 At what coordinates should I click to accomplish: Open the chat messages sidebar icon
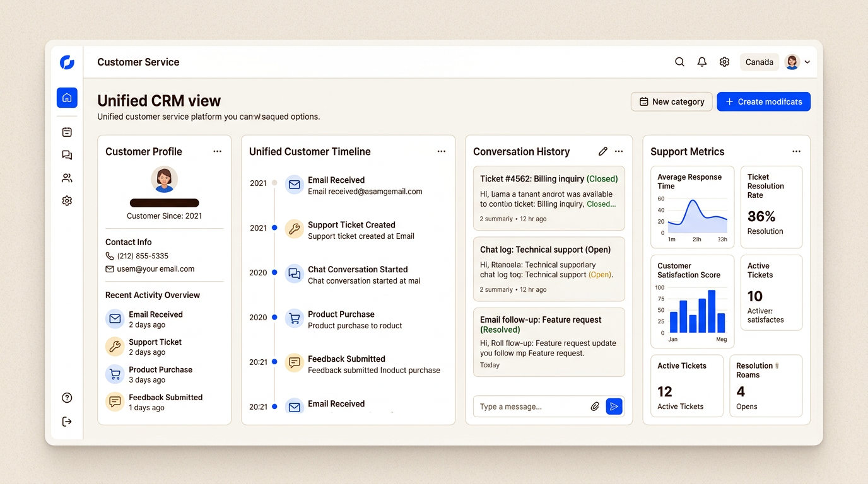click(67, 155)
